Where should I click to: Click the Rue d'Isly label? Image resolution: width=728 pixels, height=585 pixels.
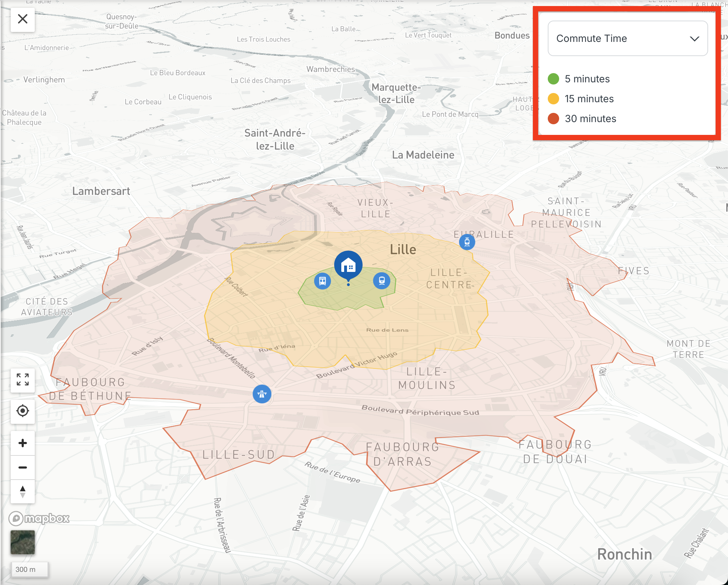147,346
